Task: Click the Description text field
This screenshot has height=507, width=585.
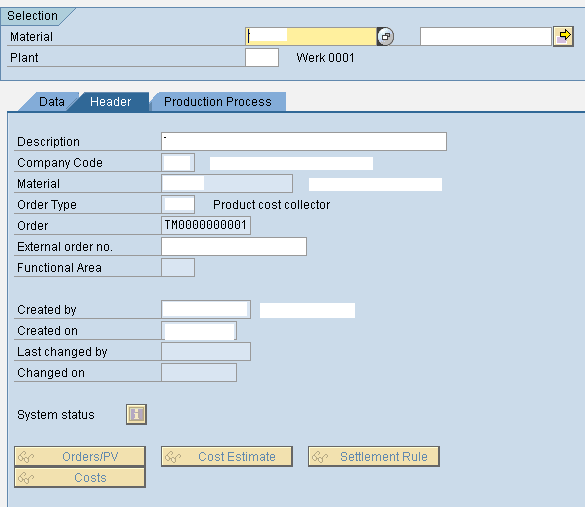Action: point(304,141)
